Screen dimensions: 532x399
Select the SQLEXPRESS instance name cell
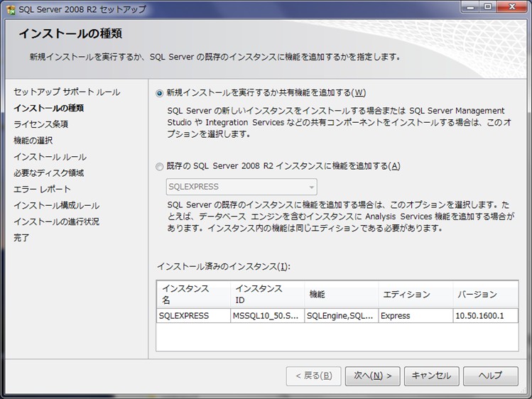[x=193, y=316]
